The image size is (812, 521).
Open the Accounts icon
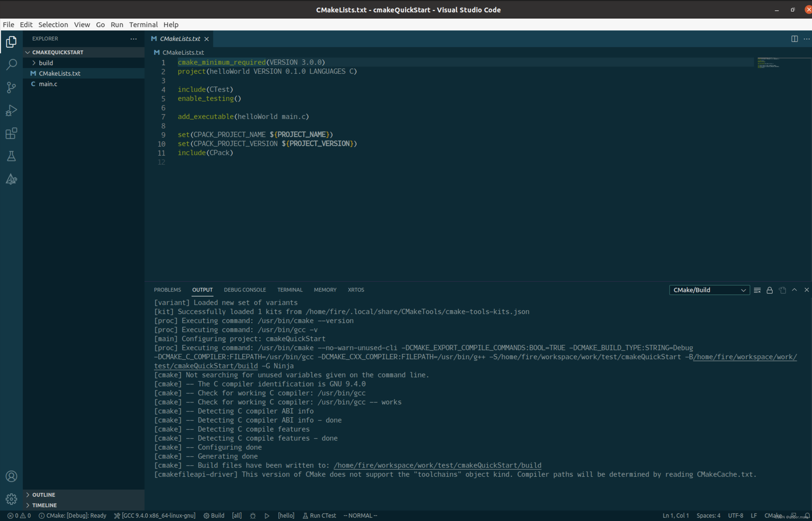click(x=11, y=476)
